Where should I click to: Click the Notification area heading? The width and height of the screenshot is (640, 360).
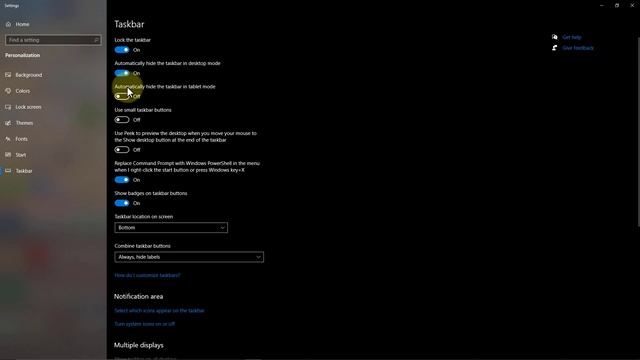138,296
